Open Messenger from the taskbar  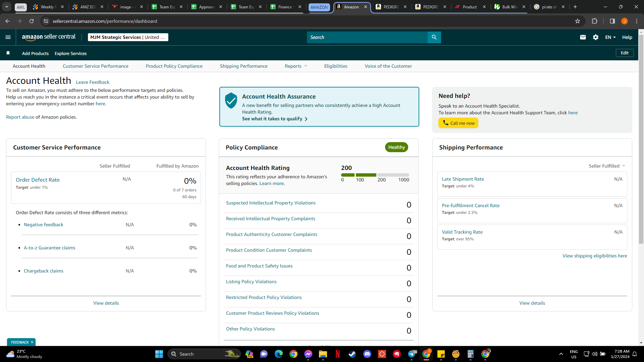[308, 354]
